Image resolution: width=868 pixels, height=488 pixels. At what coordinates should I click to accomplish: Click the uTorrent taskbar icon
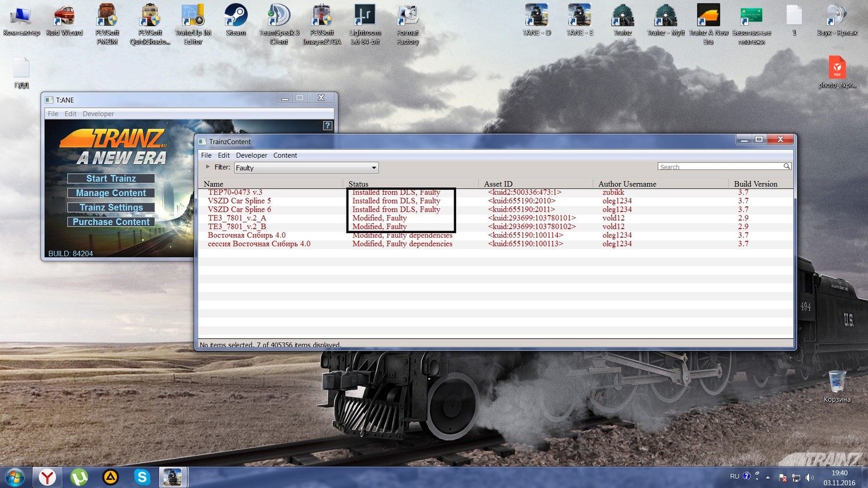click(79, 477)
